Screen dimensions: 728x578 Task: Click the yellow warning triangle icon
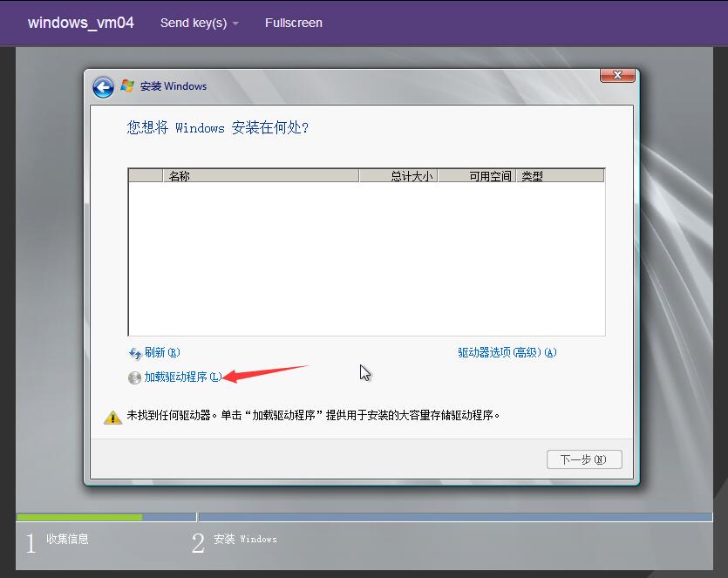coord(112,417)
